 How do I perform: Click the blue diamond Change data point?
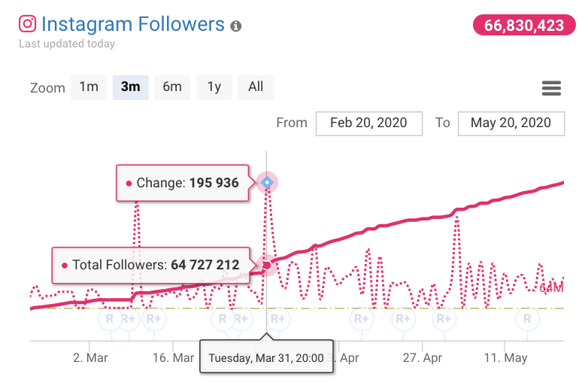pos(267,182)
